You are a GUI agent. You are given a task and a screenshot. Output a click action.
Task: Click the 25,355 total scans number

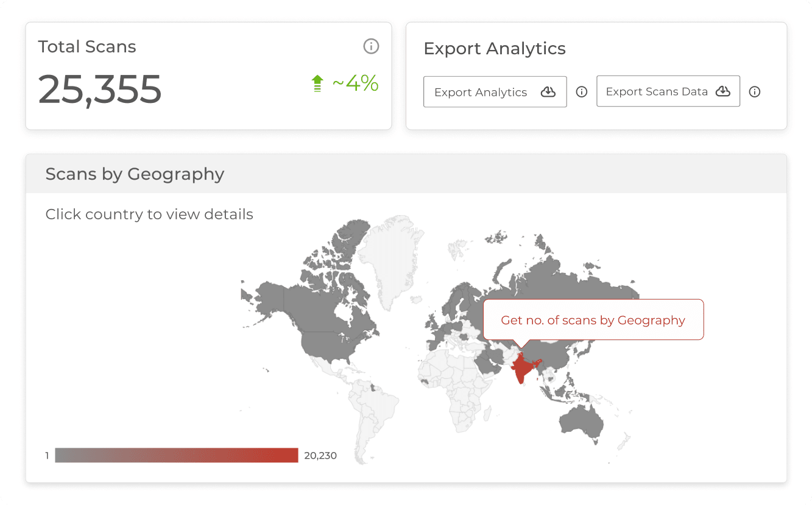(x=100, y=89)
